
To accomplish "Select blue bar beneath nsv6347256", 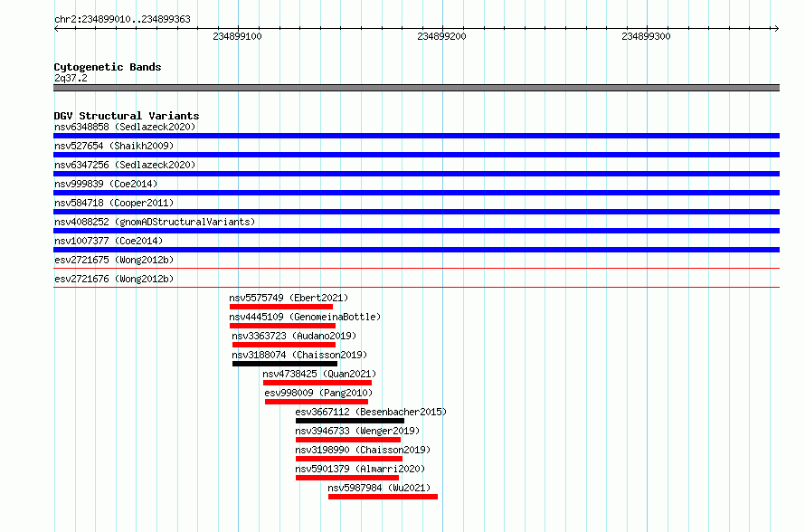I will (x=416, y=174).
